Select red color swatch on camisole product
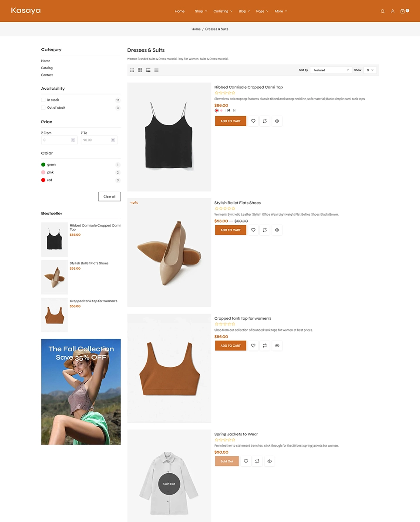This screenshot has width=420, height=522. coord(217,110)
